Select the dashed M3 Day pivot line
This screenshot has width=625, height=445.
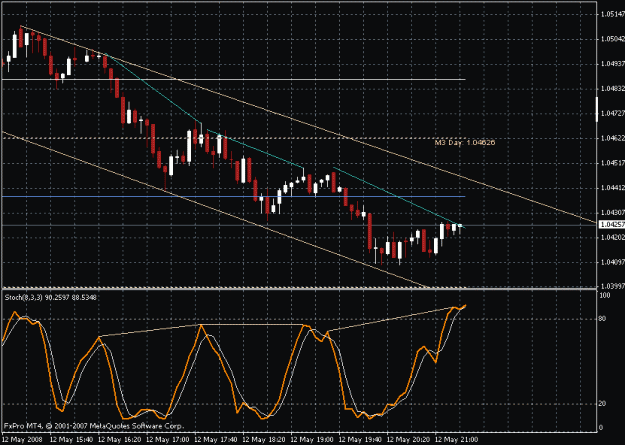pyautogui.click(x=234, y=138)
